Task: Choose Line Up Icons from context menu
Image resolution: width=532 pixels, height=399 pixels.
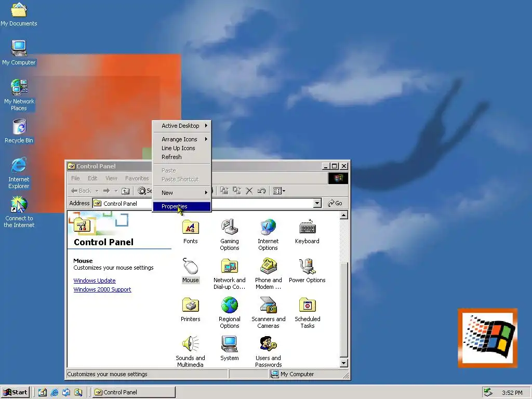Action: pos(182,148)
